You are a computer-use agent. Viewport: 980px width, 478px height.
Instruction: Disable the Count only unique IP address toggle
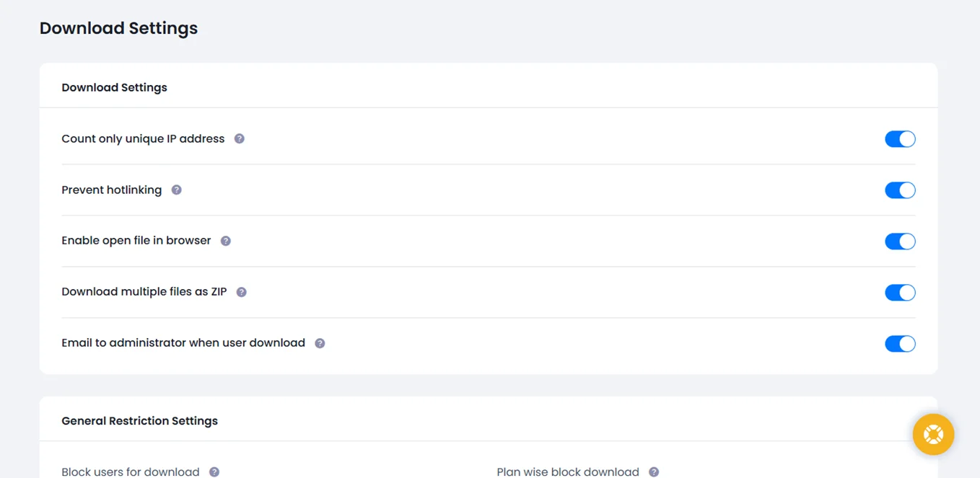coord(900,139)
